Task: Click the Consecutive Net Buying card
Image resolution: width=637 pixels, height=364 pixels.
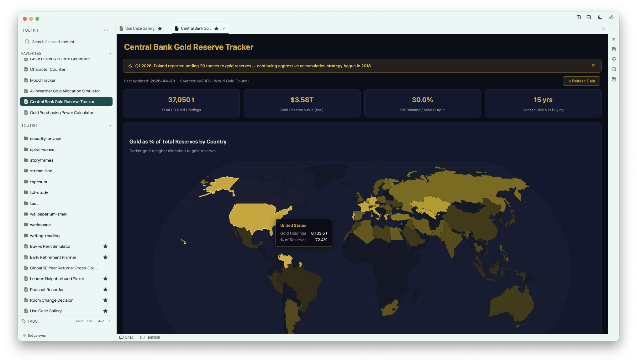Action: tap(543, 103)
